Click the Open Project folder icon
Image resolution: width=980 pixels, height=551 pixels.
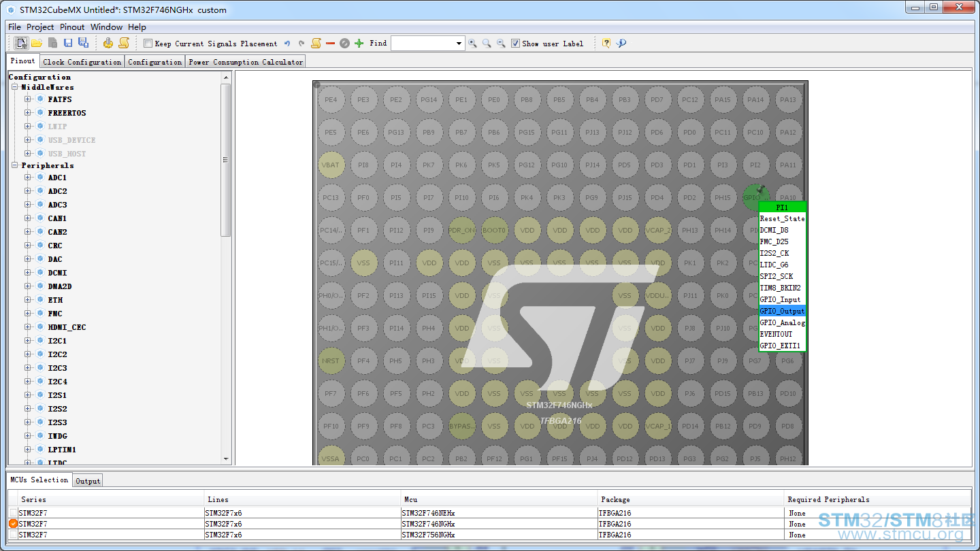pyautogui.click(x=37, y=43)
